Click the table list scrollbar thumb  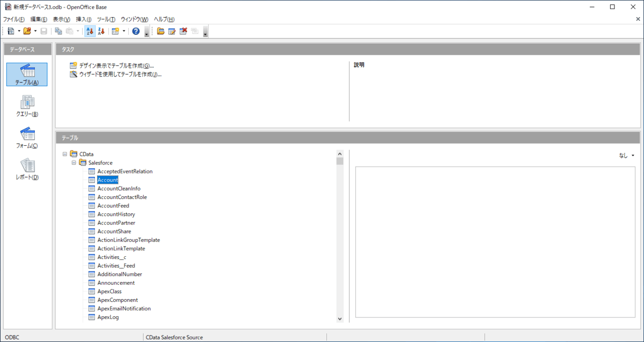tap(340, 161)
